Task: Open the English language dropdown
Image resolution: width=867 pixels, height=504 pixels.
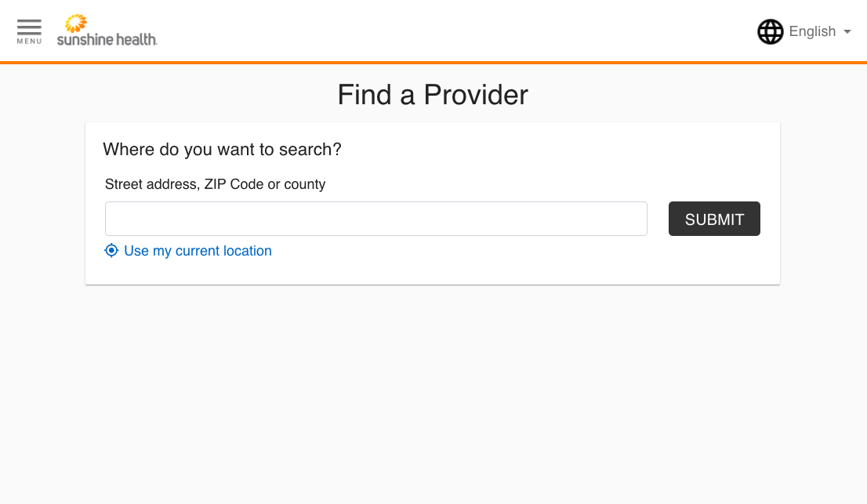Action: coord(804,31)
